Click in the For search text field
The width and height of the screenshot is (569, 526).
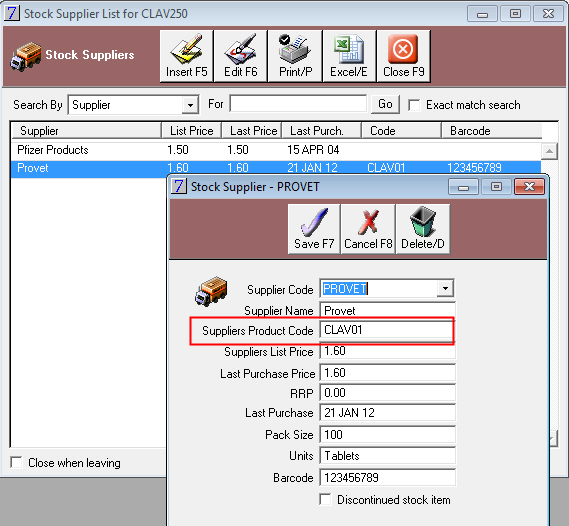[298, 104]
